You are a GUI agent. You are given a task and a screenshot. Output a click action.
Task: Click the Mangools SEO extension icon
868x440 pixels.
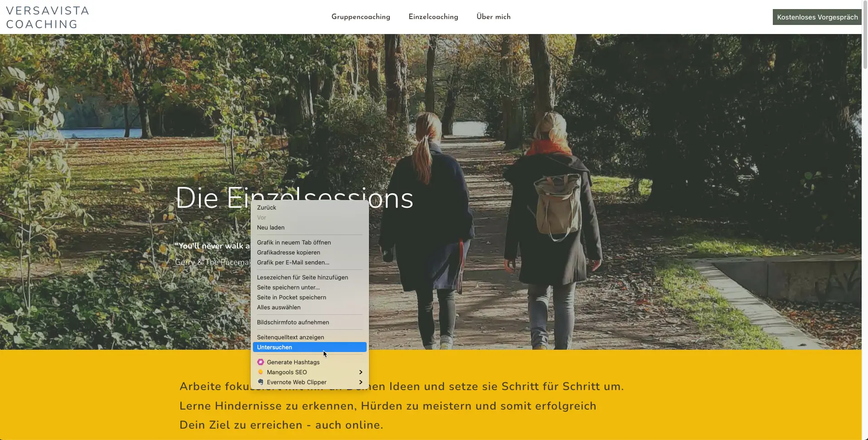pyautogui.click(x=261, y=372)
